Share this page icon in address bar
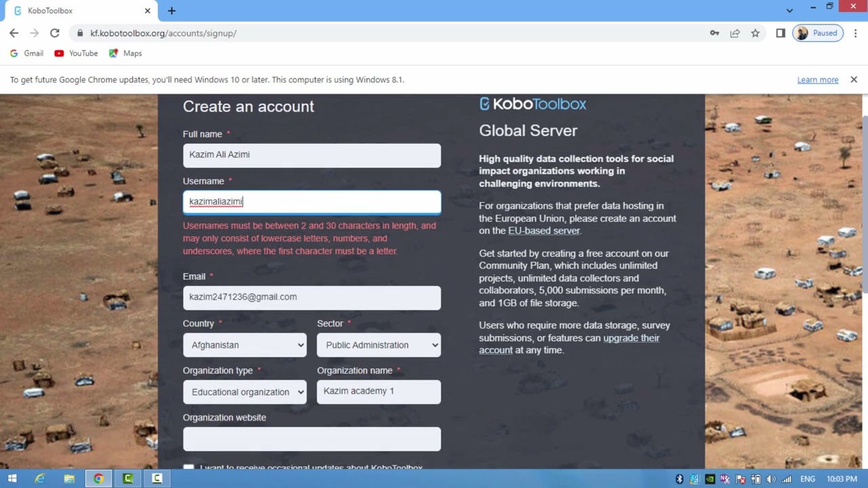 click(734, 33)
